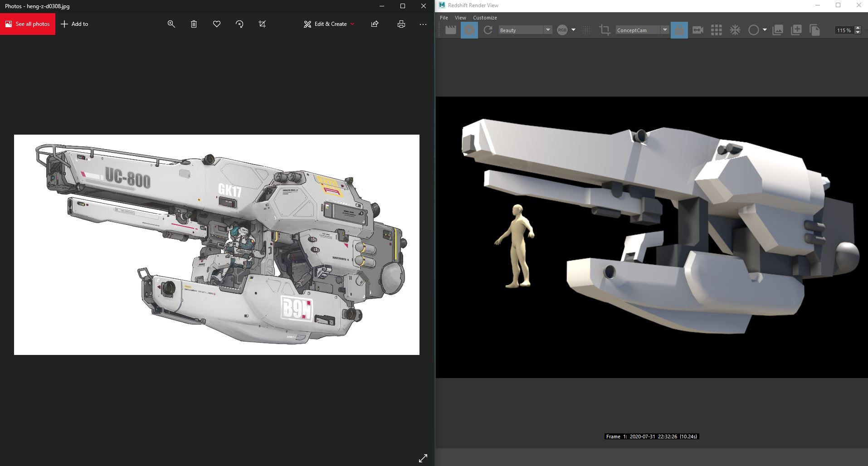Viewport: 868px width, 466px height.
Task: Click the snowflake freeze icon
Action: 735,30
